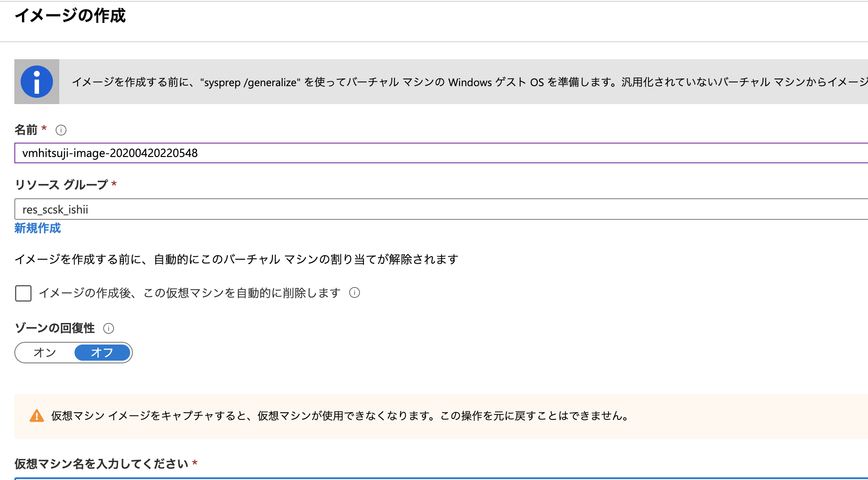Select オフ for zone resiliency

pos(102,353)
